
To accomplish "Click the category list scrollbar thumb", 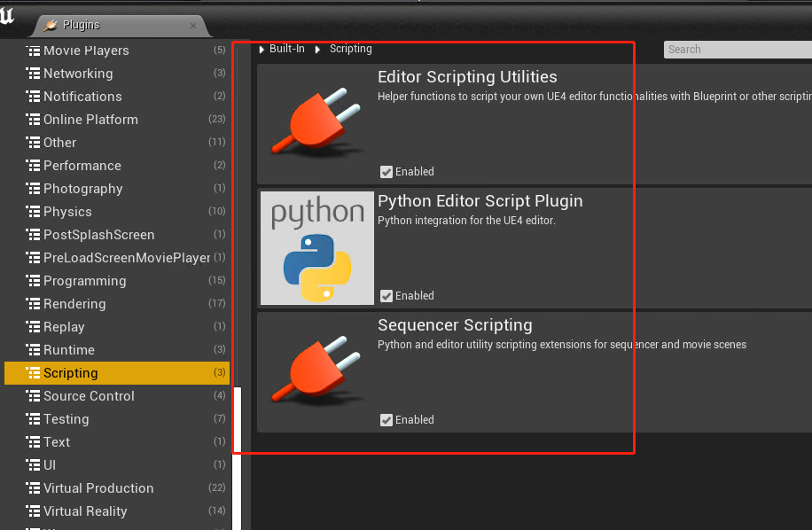I will click(x=238, y=458).
